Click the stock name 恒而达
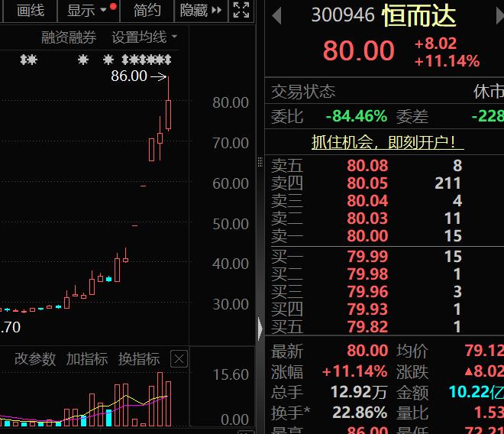The height and width of the screenshot is (434, 504). tap(419, 16)
